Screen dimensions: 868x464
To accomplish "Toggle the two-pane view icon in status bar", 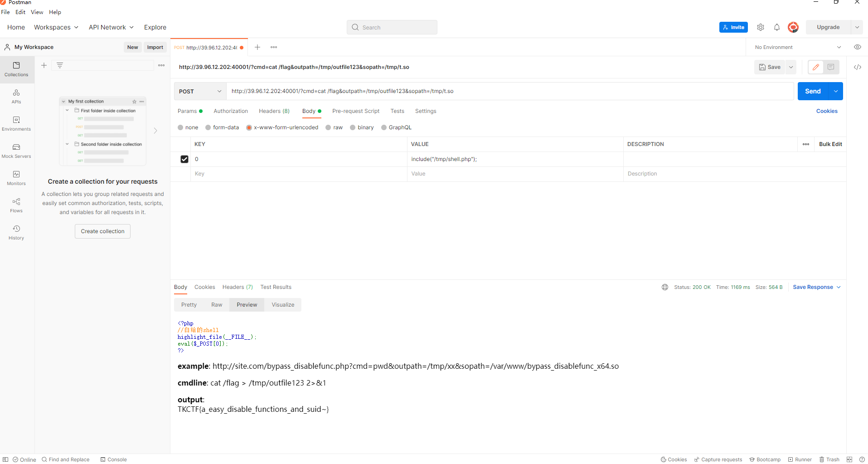I will (849, 459).
